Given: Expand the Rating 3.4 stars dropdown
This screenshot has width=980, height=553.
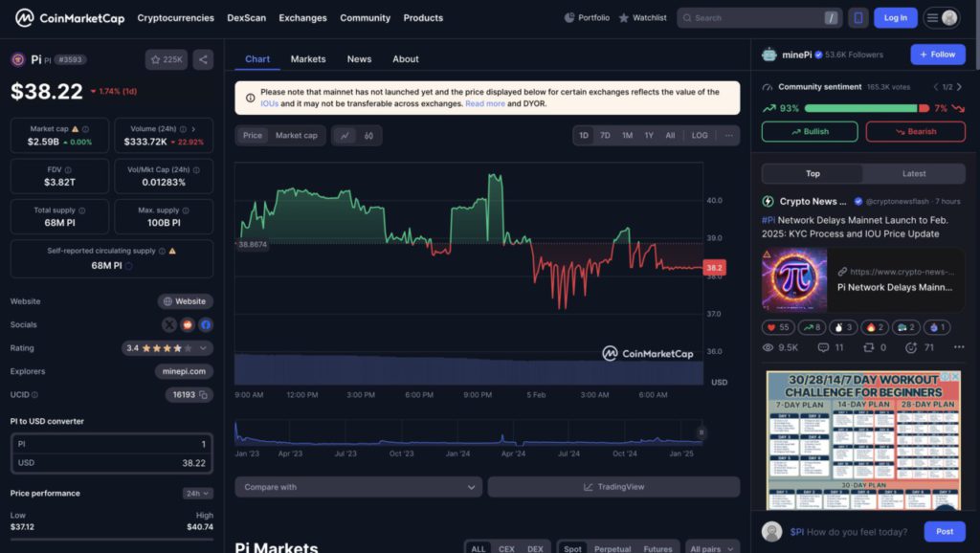Looking at the screenshot, I should (x=203, y=348).
